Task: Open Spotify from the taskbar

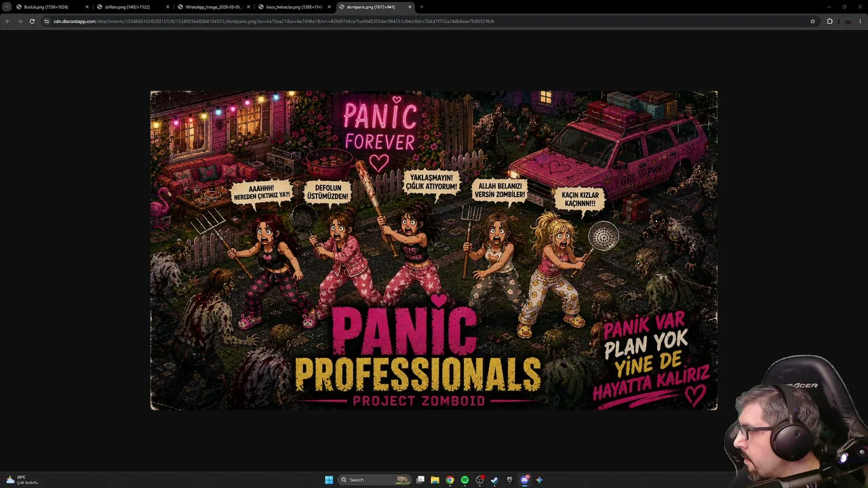Action: (465, 480)
